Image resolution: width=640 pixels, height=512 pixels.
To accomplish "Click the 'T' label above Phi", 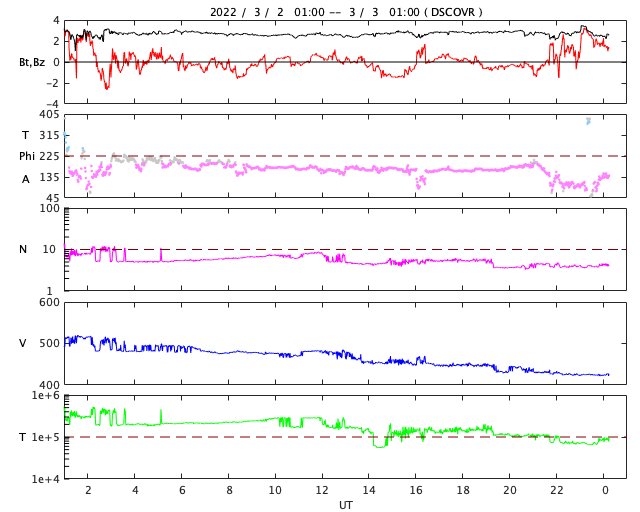I will pos(25,135).
